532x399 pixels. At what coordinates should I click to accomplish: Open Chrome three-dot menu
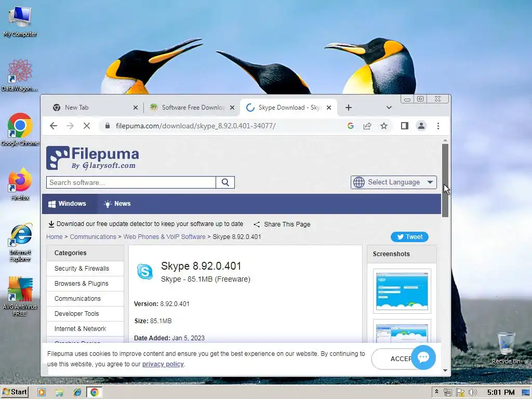click(438, 126)
